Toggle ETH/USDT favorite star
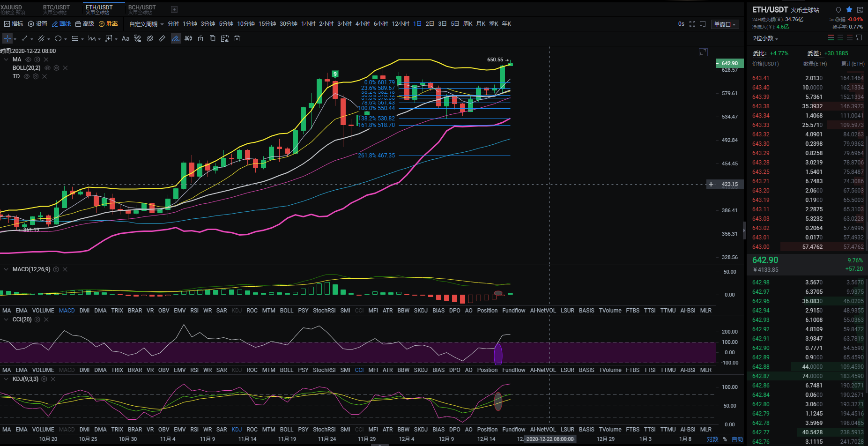Viewport: 868px width, 446px height. [849, 9]
